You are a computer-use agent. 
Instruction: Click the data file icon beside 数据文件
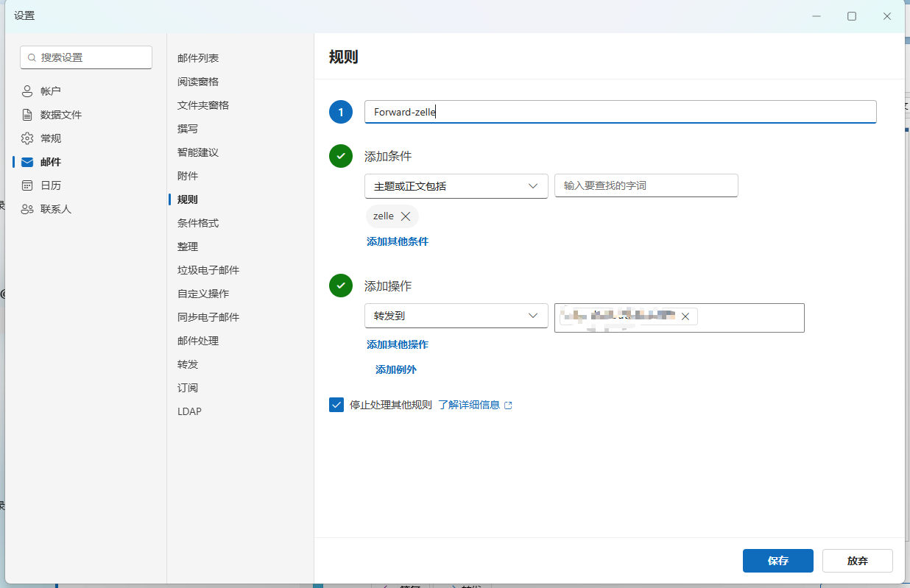(27, 115)
